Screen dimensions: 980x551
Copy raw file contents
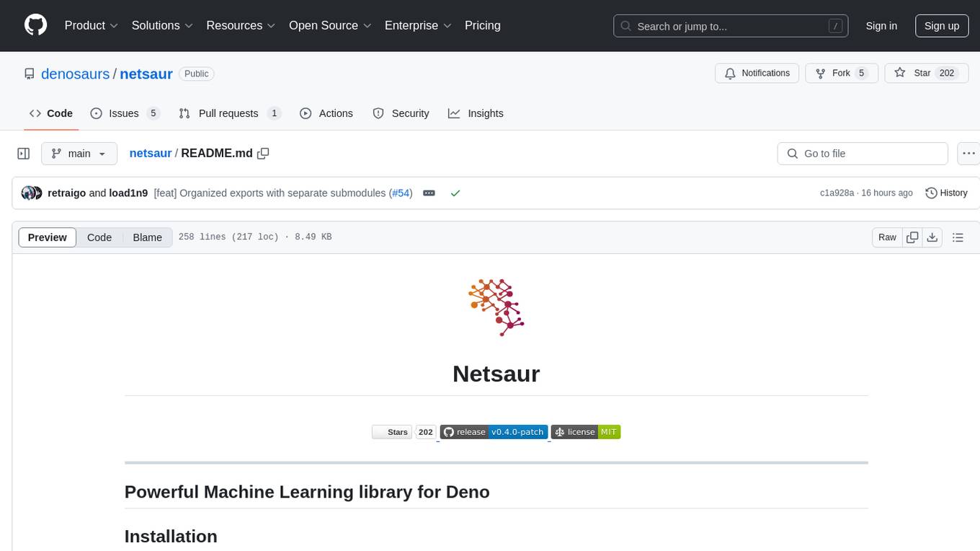[912, 237]
